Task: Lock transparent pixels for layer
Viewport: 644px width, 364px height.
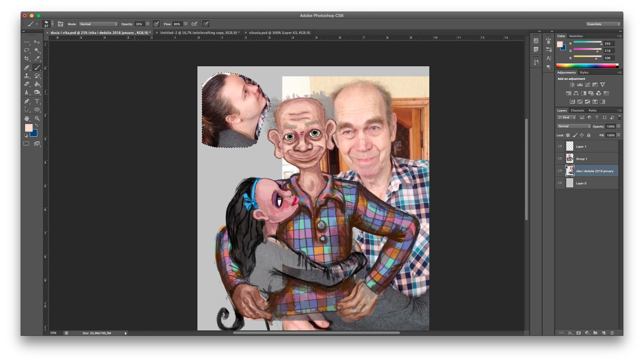Action: coord(568,135)
